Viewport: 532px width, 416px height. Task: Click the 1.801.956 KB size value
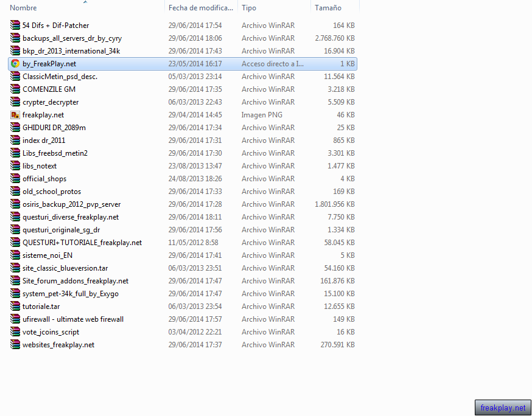pyautogui.click(x=335, y=204)
